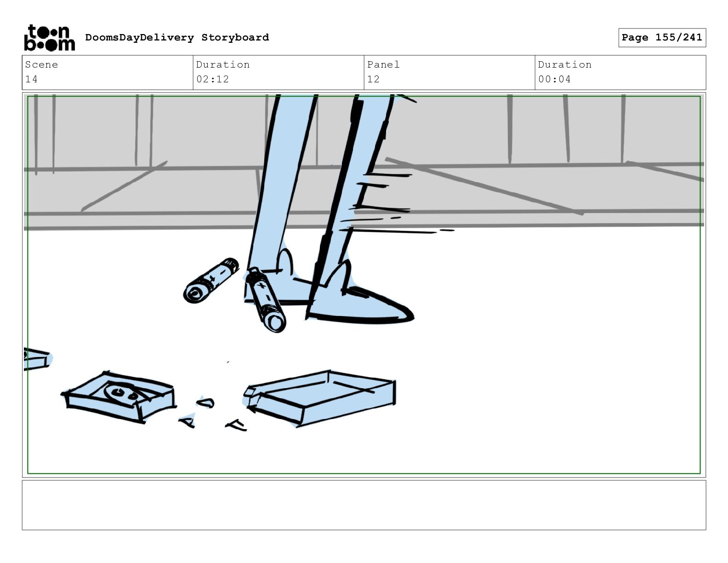Viewport: 728px width, 563px height.
Task: Click the 'Page 155/241' box
Action: pyautogui.click(x=662, y=38)
